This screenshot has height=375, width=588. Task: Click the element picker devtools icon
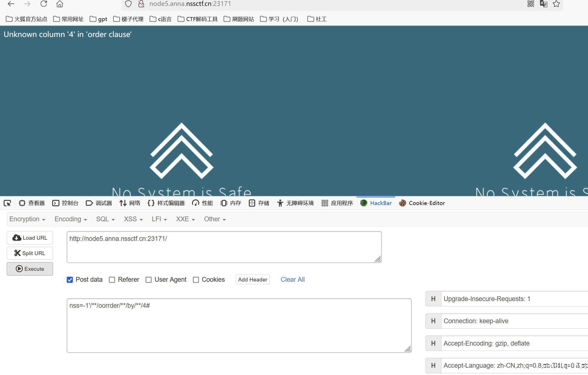tap(7, 203)
